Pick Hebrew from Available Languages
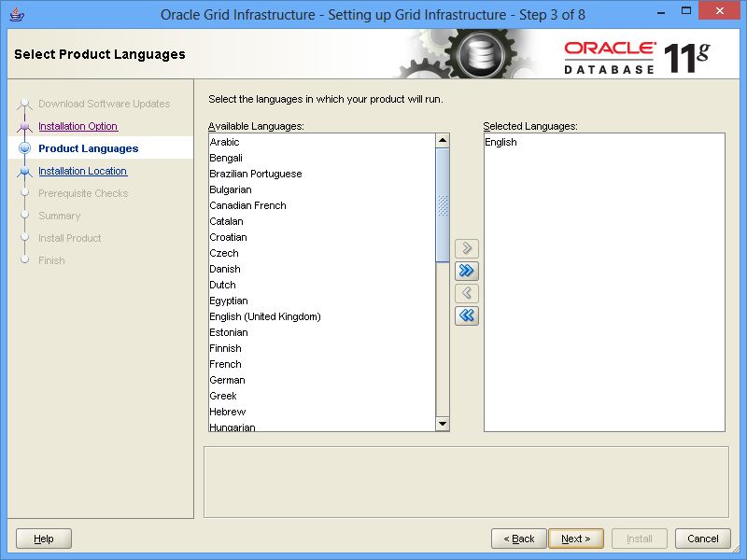 point(322,412)
